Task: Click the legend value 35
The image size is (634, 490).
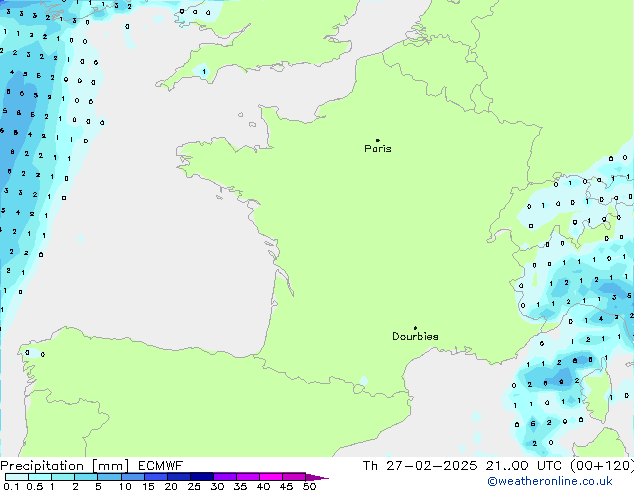Action: tap(240, 486)
